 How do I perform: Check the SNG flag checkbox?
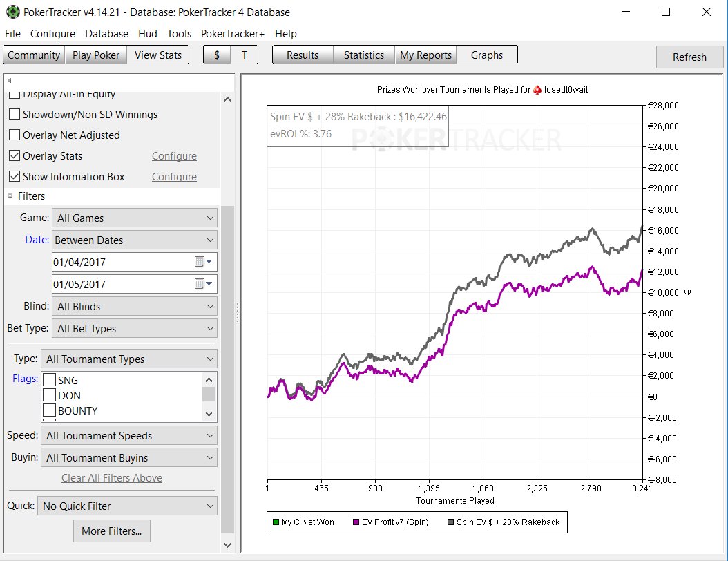(49, 380)
